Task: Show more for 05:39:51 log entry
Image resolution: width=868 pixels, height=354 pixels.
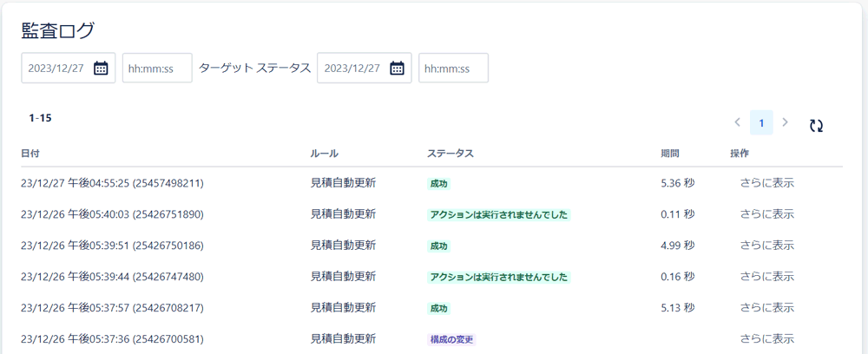Action: pyautogui.click(x=767, y=245)
